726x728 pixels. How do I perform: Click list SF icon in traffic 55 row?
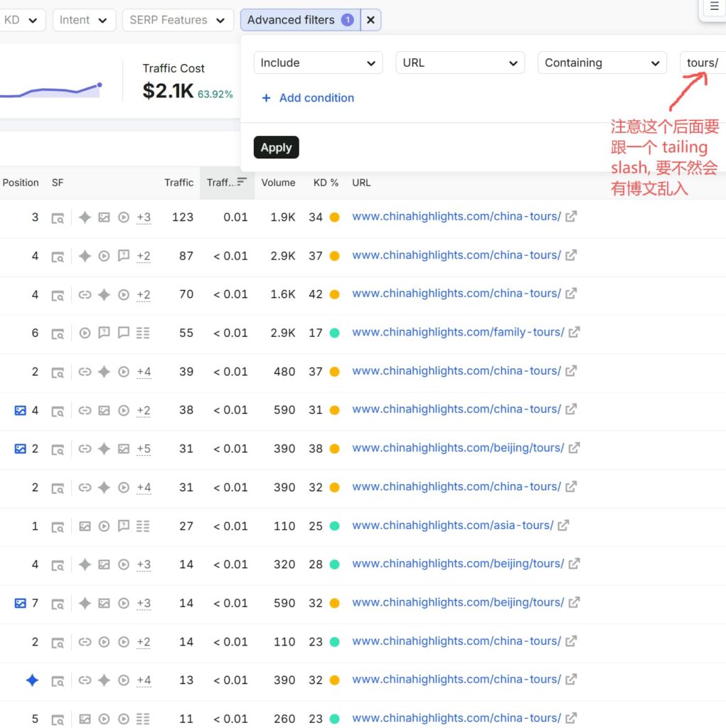[143, 333]
